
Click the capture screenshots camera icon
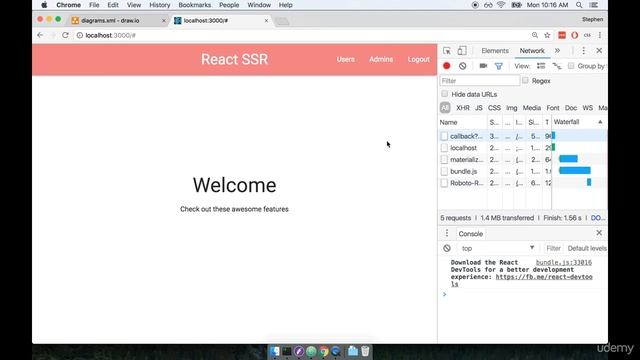[483, 66]
